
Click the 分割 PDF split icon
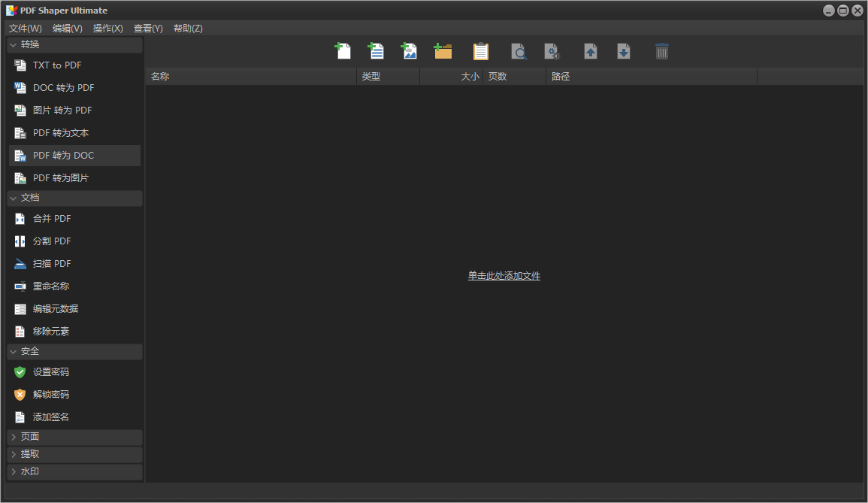pyautogui.click(x=20, y=241)
